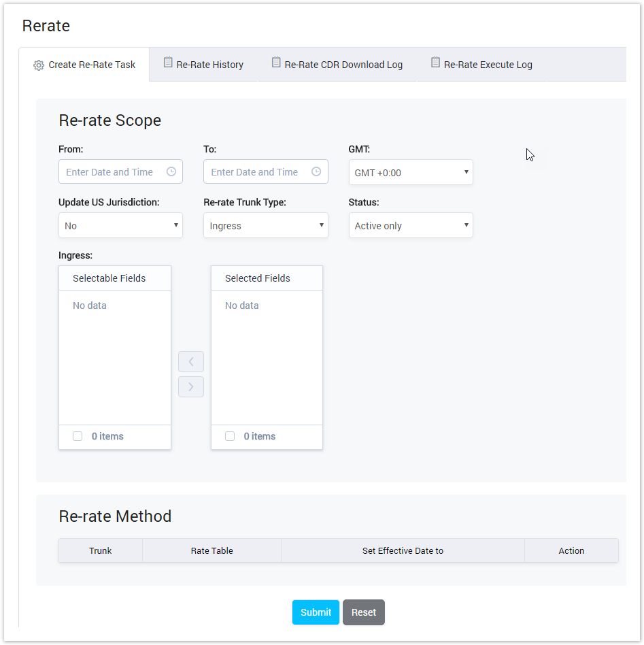
Task: Click the Reset button
Action: pos(363,612)
